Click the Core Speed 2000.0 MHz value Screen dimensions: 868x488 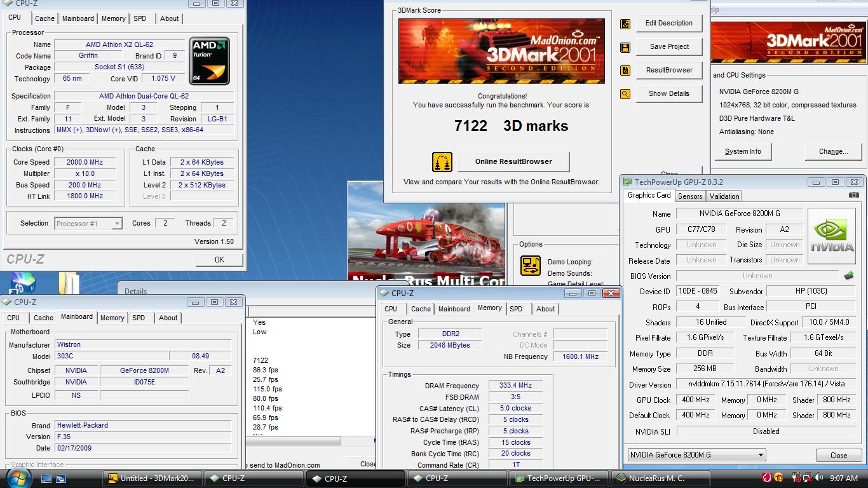(85, 162)
